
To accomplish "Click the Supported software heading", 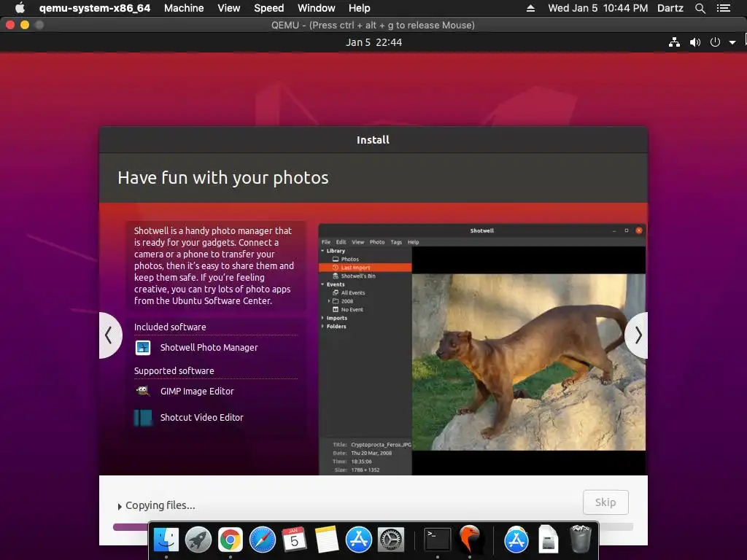I will point(174,371).
